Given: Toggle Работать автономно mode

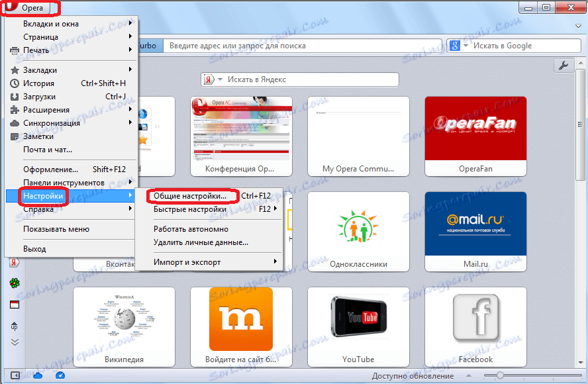Looking at the screenshot, I should pyautogui.click(x=191, y=229).
